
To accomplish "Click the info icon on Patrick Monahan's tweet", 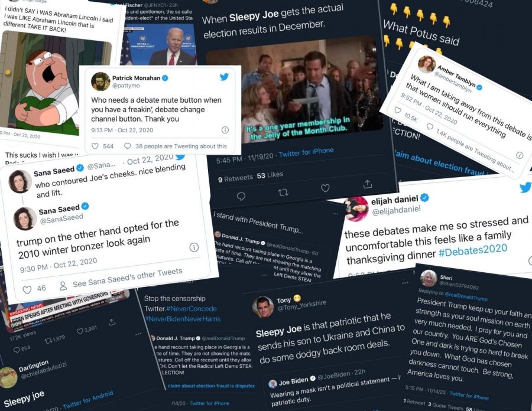I will 225,130.
